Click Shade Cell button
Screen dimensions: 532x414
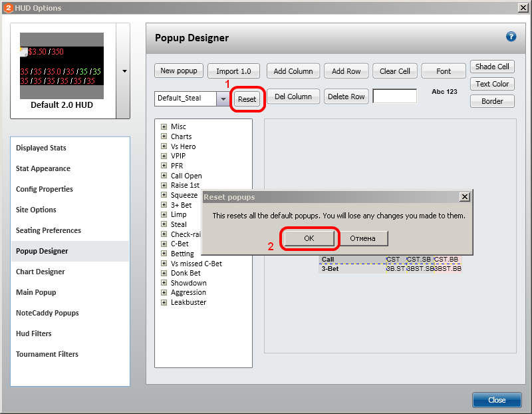(492, 67)
